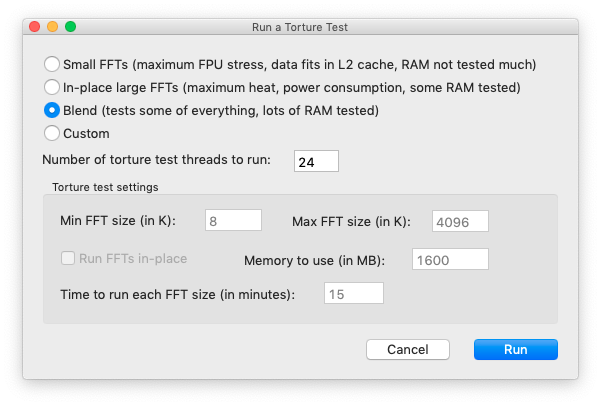Viewport: 601px width, 406px height.
Task: Minimize the window using the yellow button
Action: click(53, 25)
